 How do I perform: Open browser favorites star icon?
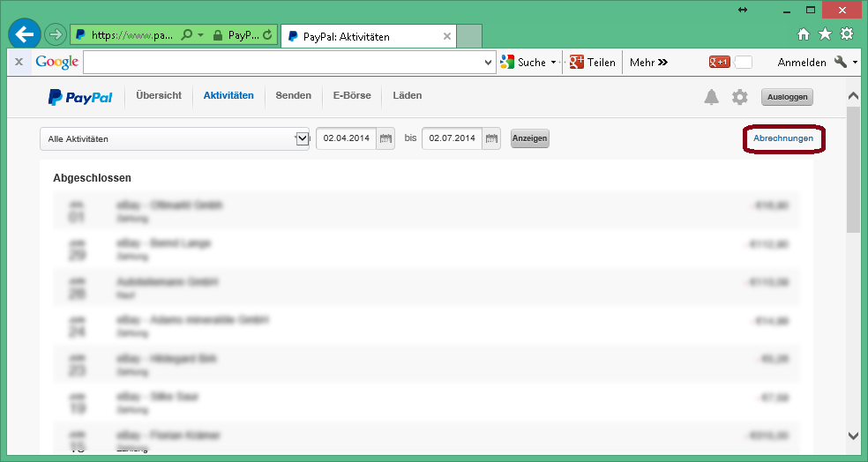click(x=825, y=34)
